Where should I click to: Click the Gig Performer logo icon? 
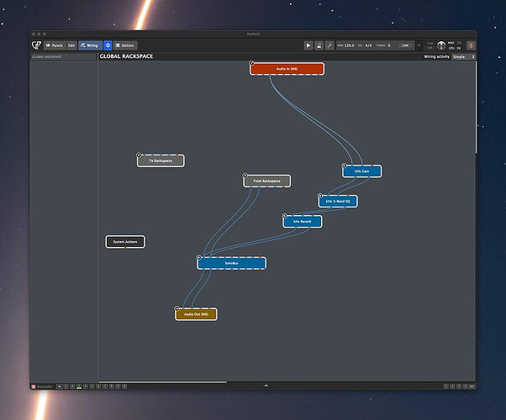pyautogui.click(x=36, y=45)
